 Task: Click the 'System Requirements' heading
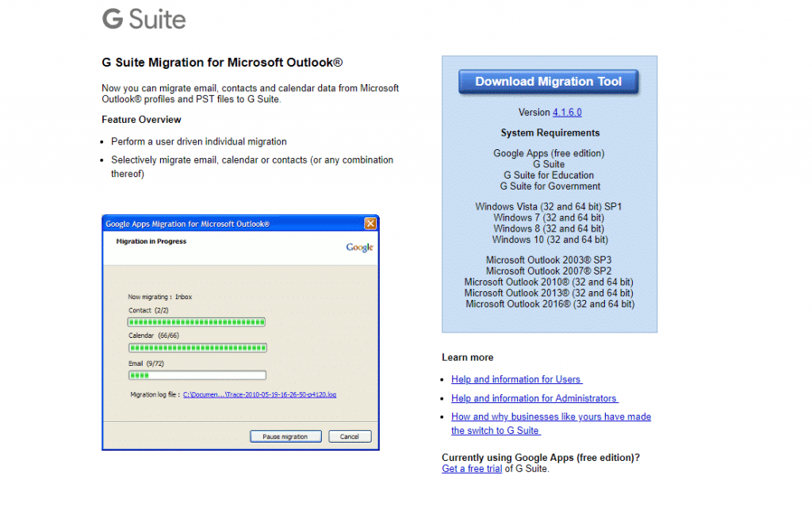point(550,133)
